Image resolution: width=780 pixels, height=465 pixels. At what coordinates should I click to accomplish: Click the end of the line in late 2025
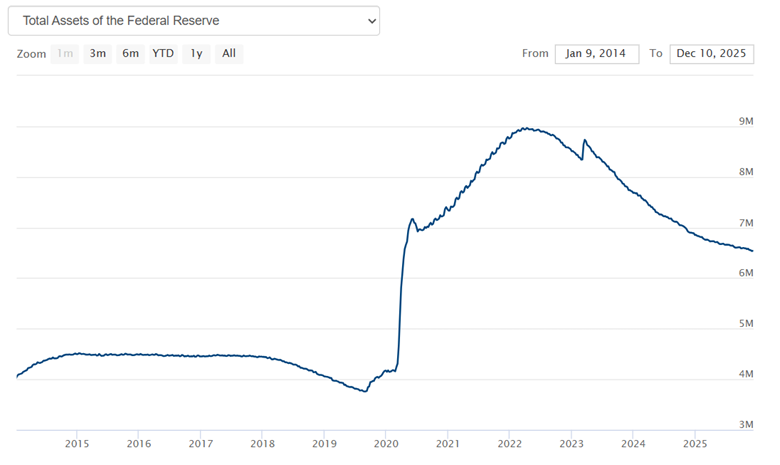[x=752, y=250]
